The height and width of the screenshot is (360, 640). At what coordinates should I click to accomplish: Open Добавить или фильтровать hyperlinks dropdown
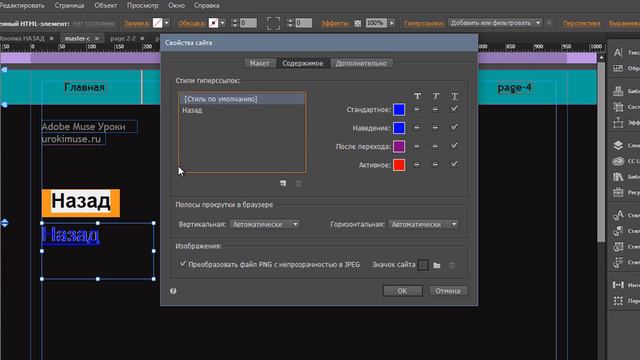pos(496,23)
